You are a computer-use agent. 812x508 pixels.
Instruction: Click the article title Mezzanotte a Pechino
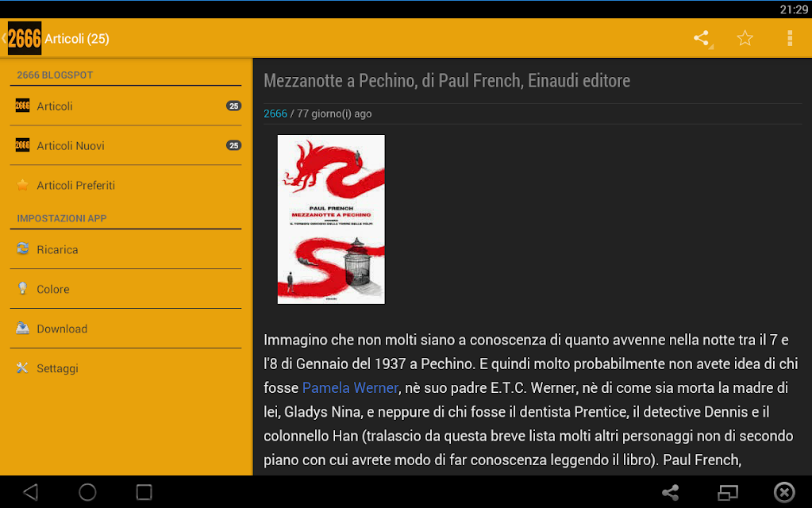click(447, 81)
